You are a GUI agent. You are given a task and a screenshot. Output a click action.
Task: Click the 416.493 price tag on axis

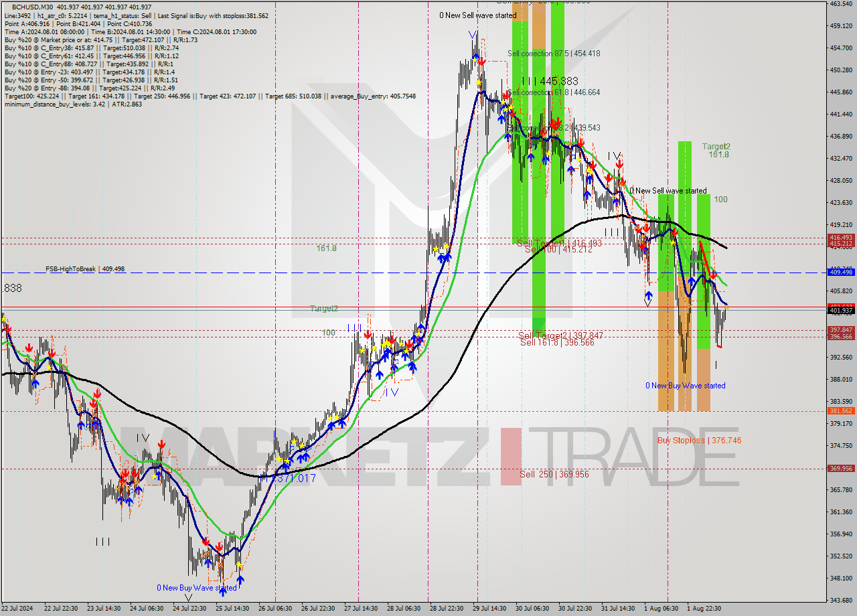(x=840, y=237)
